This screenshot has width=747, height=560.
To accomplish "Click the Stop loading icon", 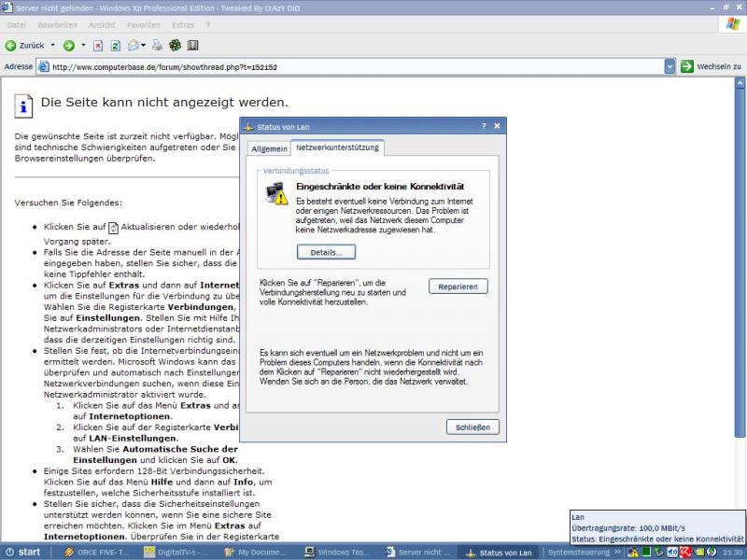I will (x=98, y=46).
